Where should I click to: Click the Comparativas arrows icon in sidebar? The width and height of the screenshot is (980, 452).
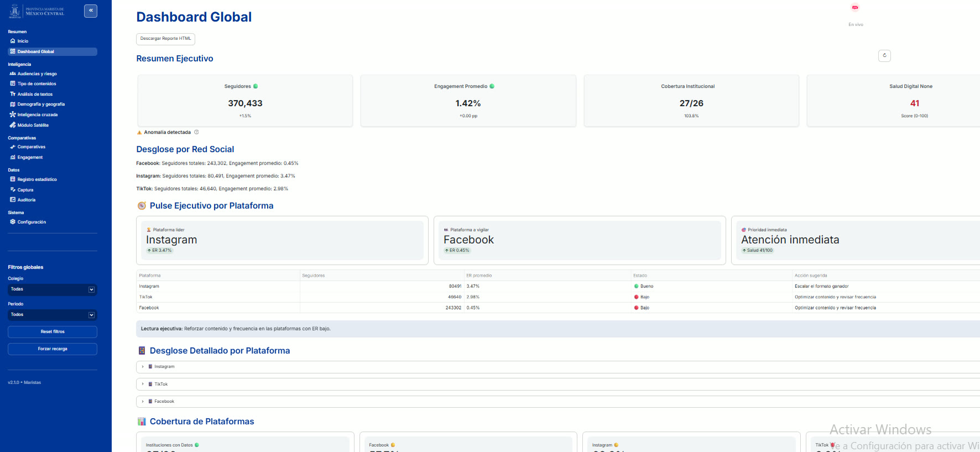pyautogui.click(x=13, y=147)
